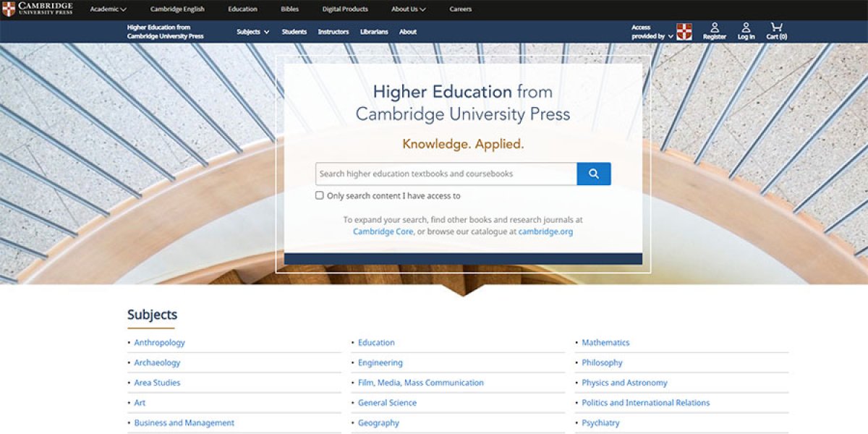
Task: Open the shopping Cart (0) icon
Action: point(777,27)
